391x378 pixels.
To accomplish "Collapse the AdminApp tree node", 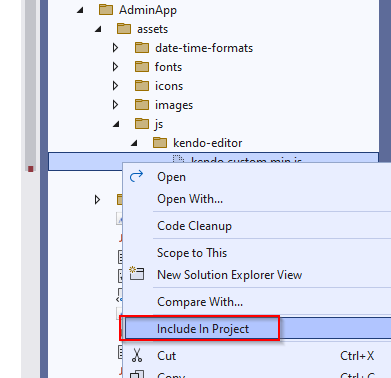I will [x=80, y=10].
